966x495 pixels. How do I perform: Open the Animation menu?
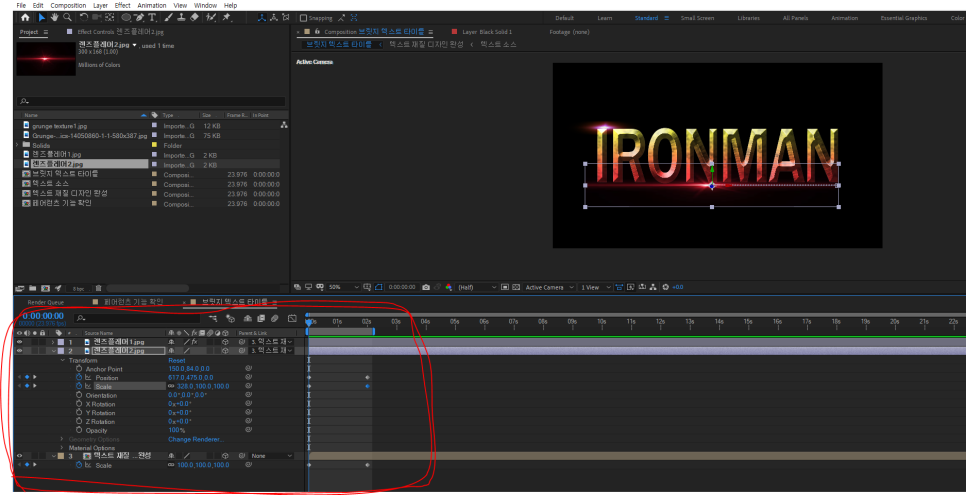[152, 6]
